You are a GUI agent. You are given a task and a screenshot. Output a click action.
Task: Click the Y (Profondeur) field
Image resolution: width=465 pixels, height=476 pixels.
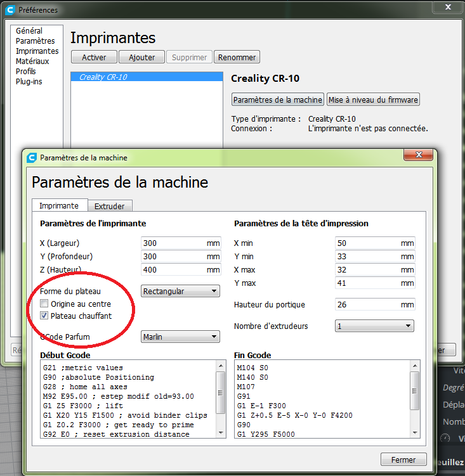181,257
